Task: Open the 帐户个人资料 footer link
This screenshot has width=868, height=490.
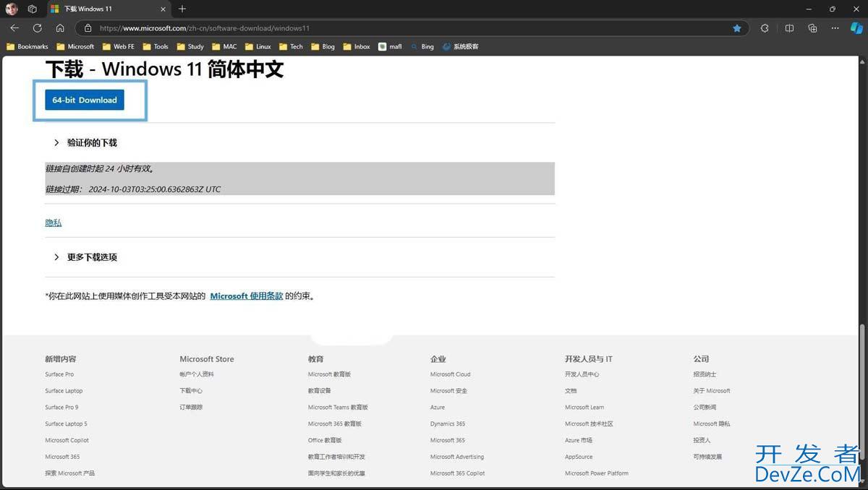Action: coord(197,374)
